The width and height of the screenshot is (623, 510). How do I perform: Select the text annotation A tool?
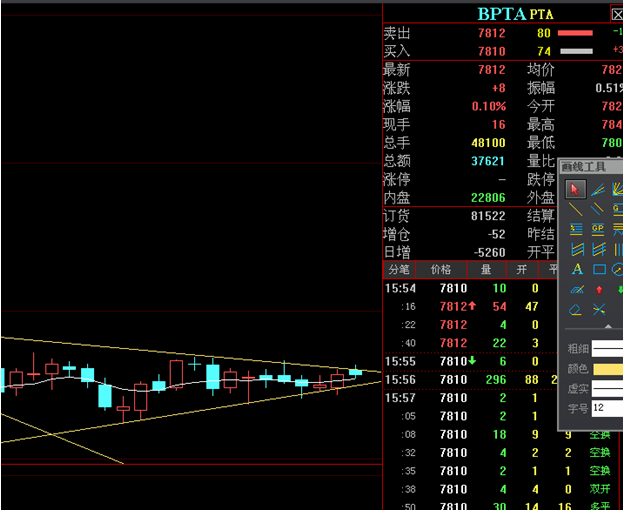click(x=577, y=269)
